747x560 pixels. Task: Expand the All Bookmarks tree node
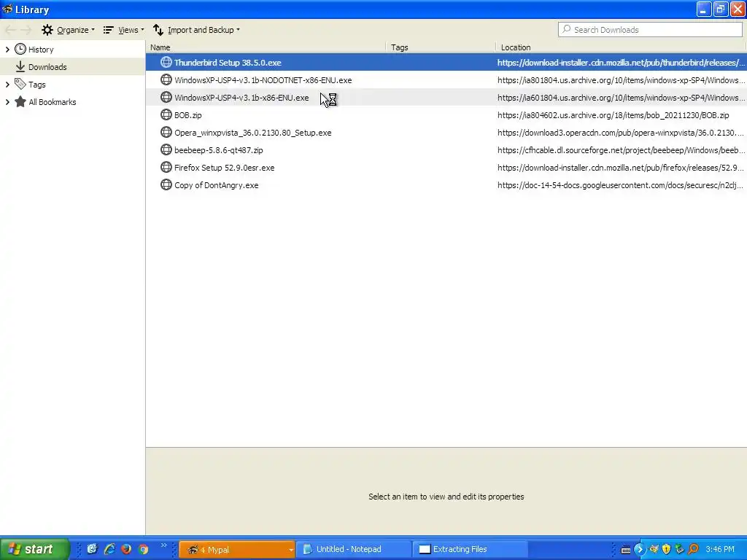(7, 102)
